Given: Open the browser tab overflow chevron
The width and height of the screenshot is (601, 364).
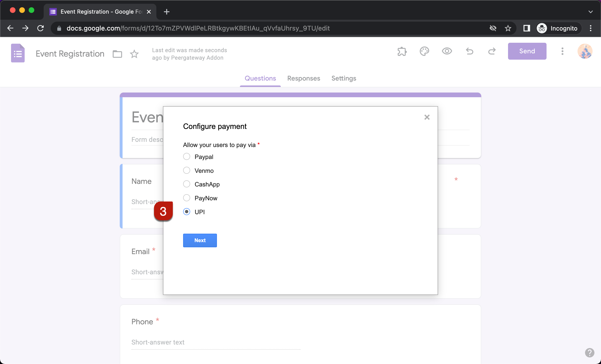Looking at the screenshot, I should pyautogui.click(x=590, y=12).
